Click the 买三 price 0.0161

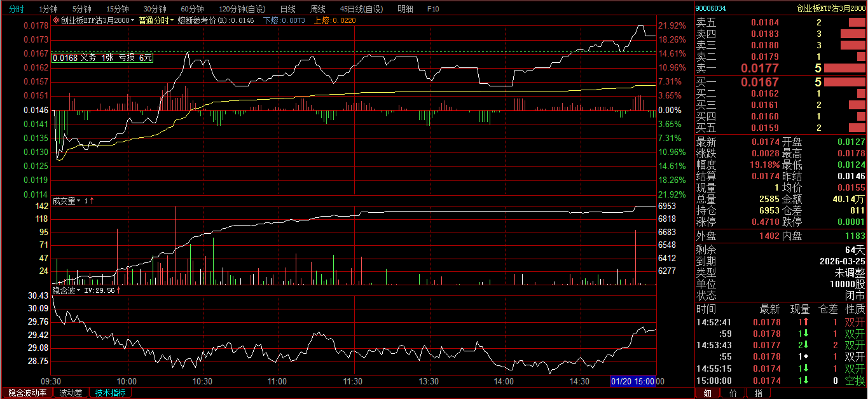(x=765, y=105)
